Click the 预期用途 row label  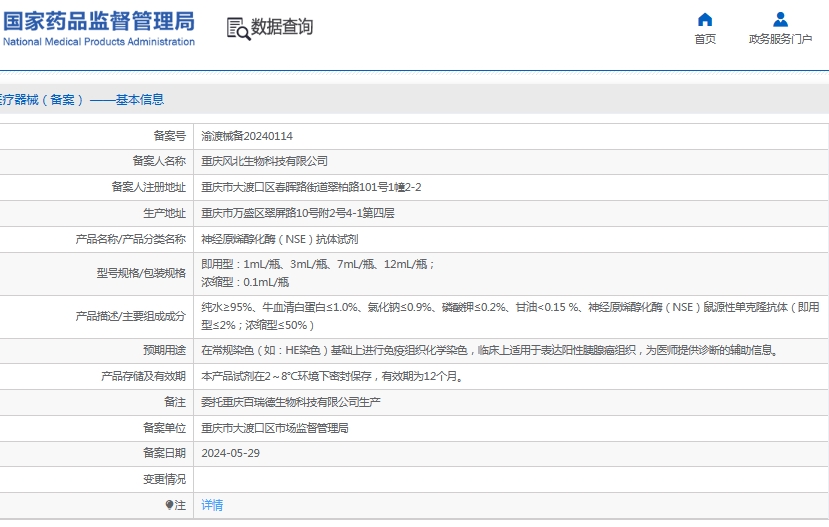[x=164, y=350]
